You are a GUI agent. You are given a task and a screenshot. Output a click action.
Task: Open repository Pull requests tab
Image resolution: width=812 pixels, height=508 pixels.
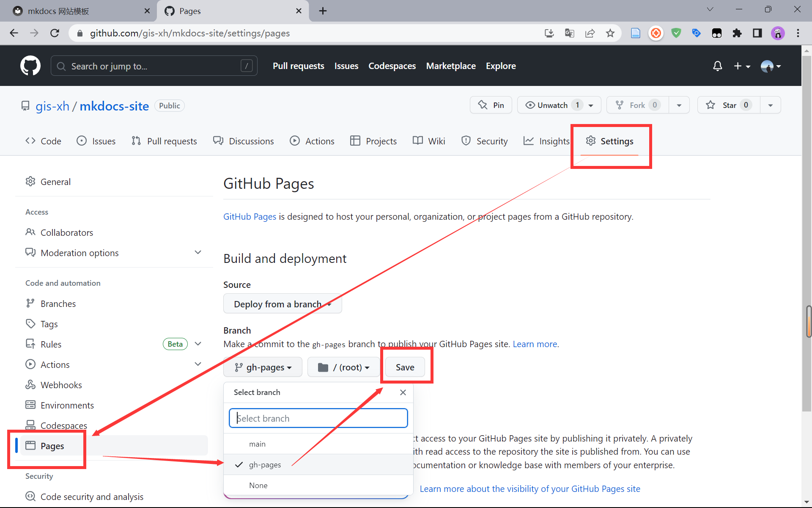click(x=164, y=141)
